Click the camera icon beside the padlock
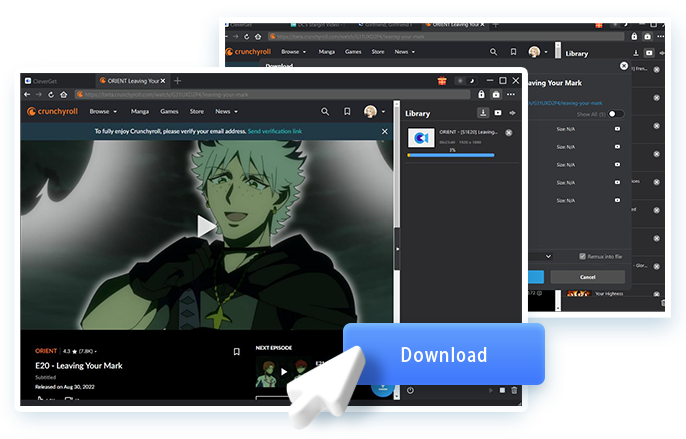Viewport: 686px width, 439px height. tap(496, 94)
